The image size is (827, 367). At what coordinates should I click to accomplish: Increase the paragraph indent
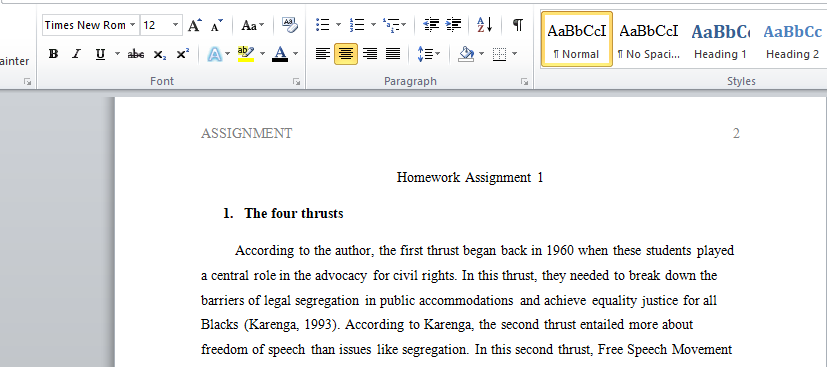tap(454, 24)
